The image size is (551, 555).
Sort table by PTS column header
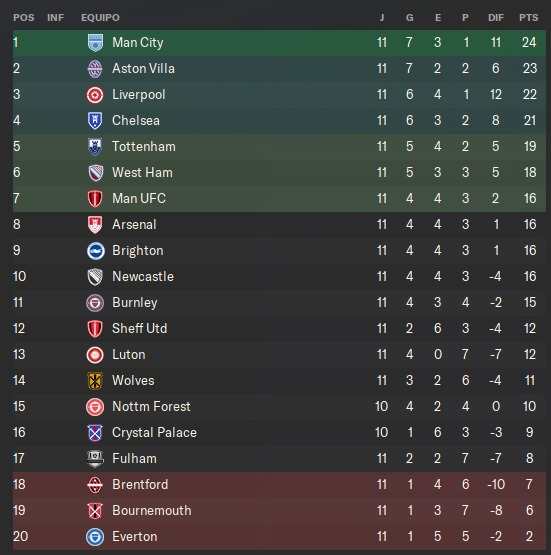tap(528, 18)
